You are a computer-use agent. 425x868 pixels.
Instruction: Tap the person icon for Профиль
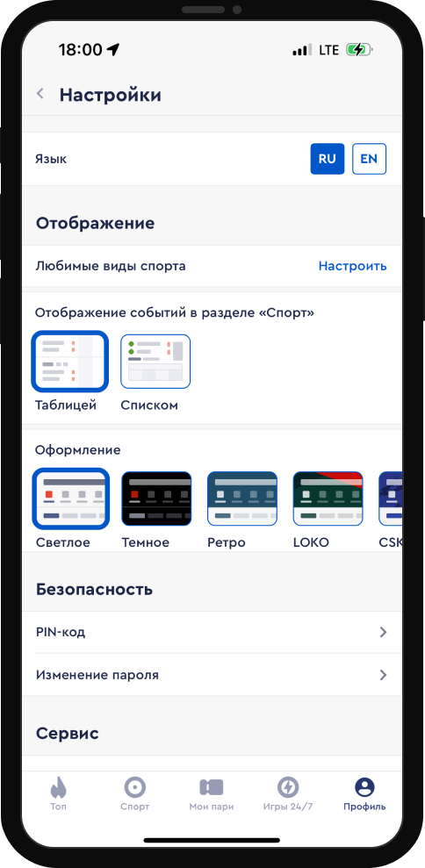click(x=364, y=786)
